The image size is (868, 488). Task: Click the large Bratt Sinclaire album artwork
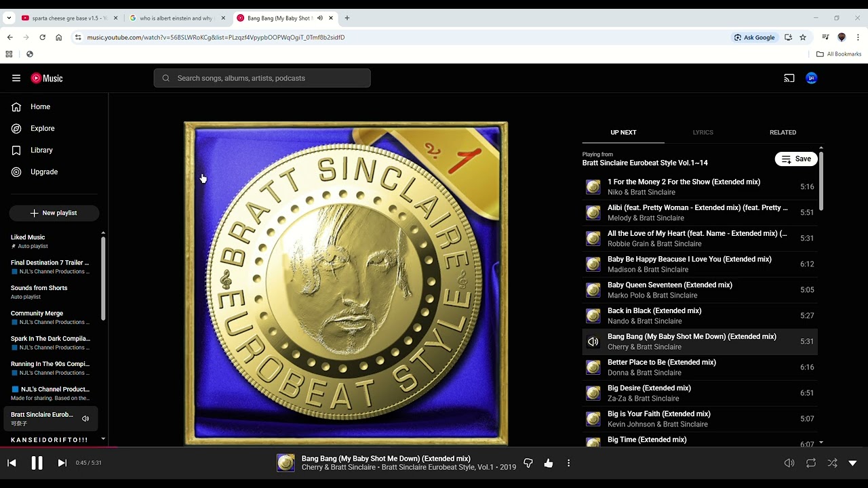tap(346, 283)
